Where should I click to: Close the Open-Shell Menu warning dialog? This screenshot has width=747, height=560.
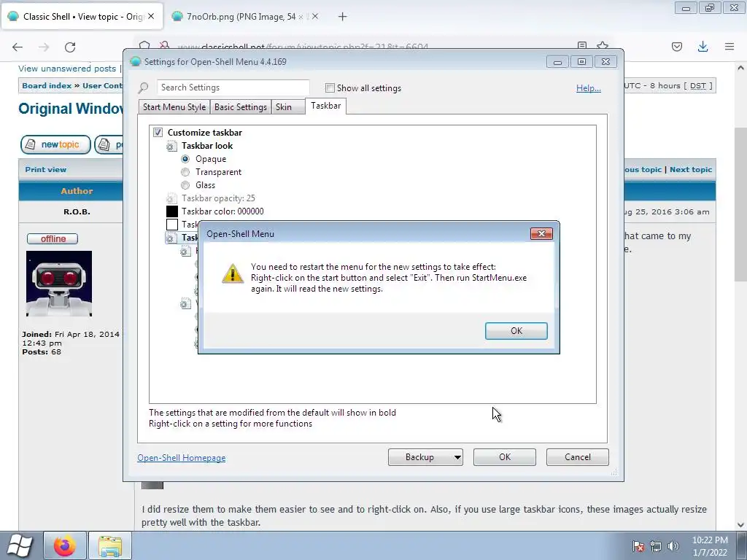(541, 234)
